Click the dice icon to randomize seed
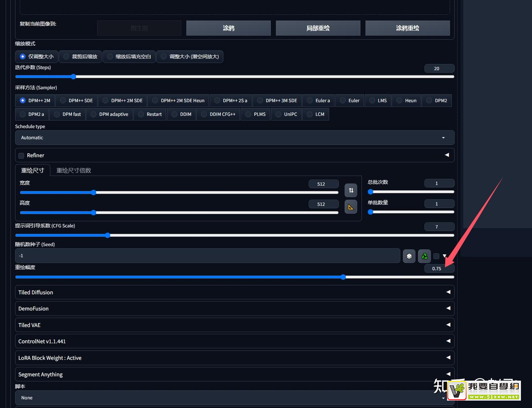The image size is (532, 408). pyautogui.click(x=409, y=256)
